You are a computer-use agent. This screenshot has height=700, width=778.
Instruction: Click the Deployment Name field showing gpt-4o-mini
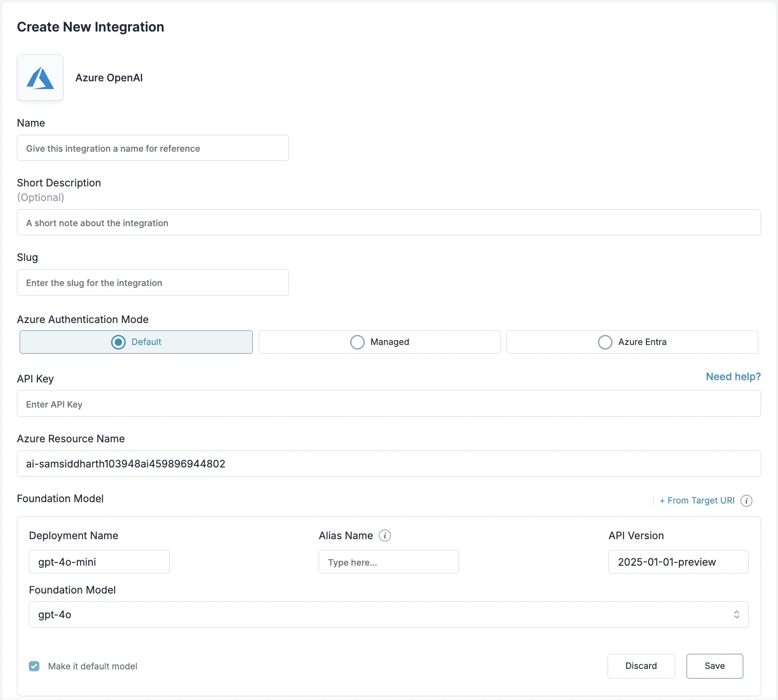coord(99,562)
